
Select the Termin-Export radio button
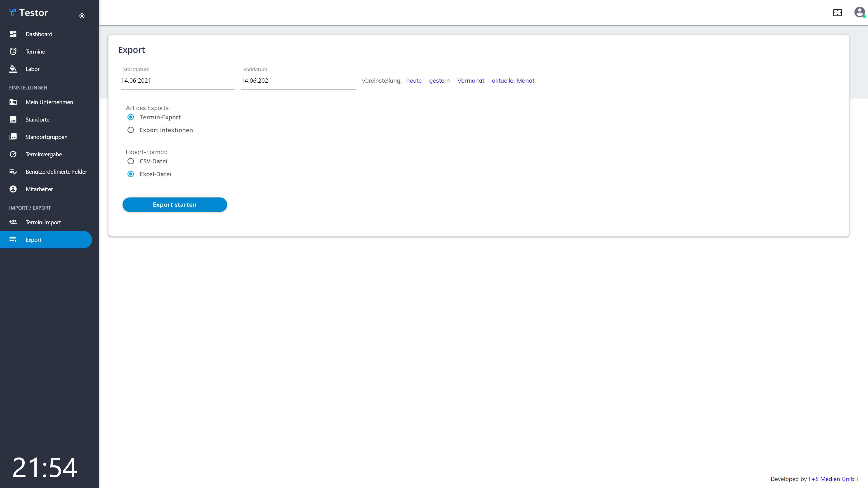(x=131, y=117)
